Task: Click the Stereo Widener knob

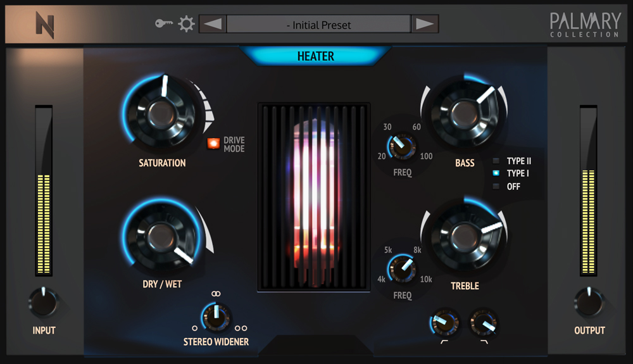Action: pos(216,317)
